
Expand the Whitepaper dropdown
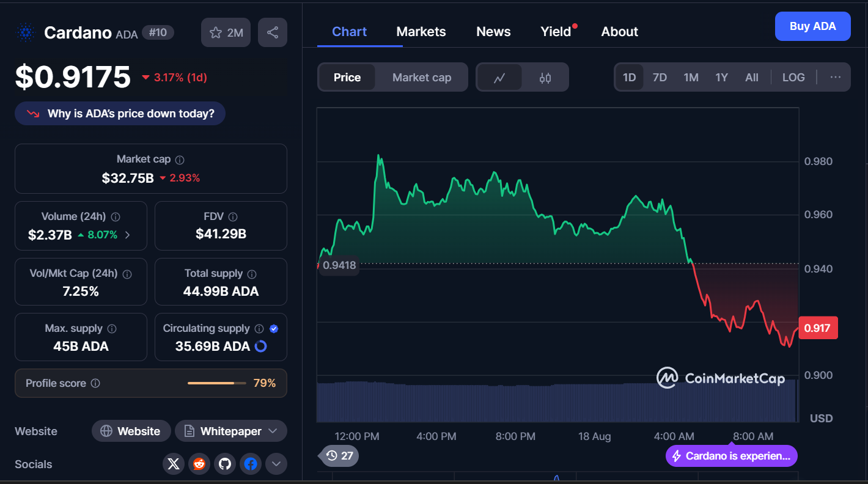pyautogui.click(x=231, y=431)
